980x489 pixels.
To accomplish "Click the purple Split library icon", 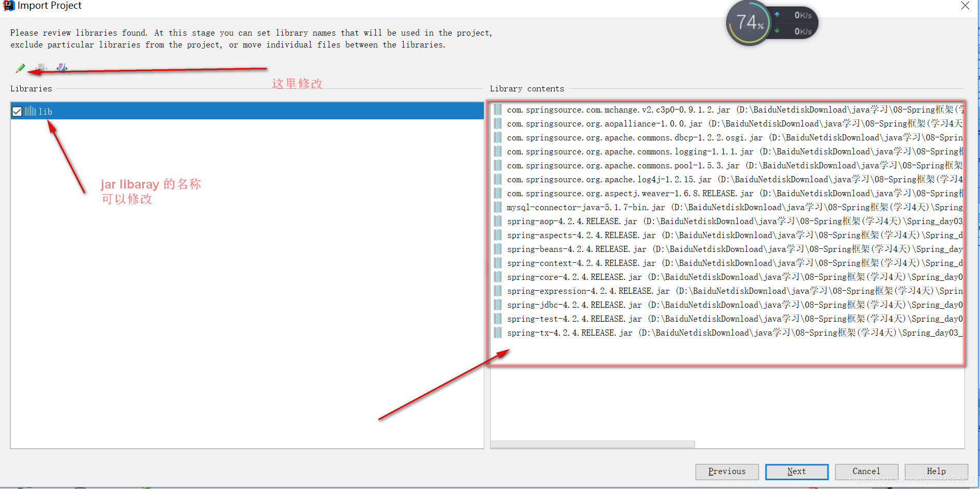I will pyautogui.click(x=62, y=68).
